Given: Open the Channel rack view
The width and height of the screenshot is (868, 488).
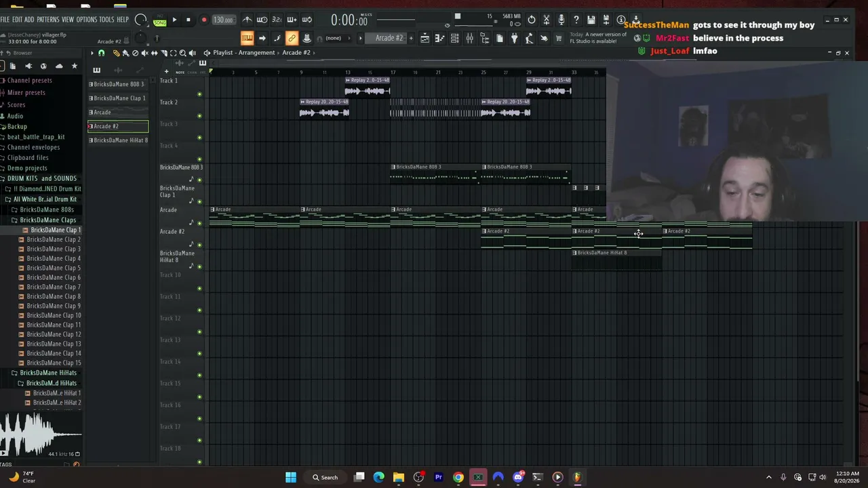Looking at the screenshot, I should click(x=454, y=38).
